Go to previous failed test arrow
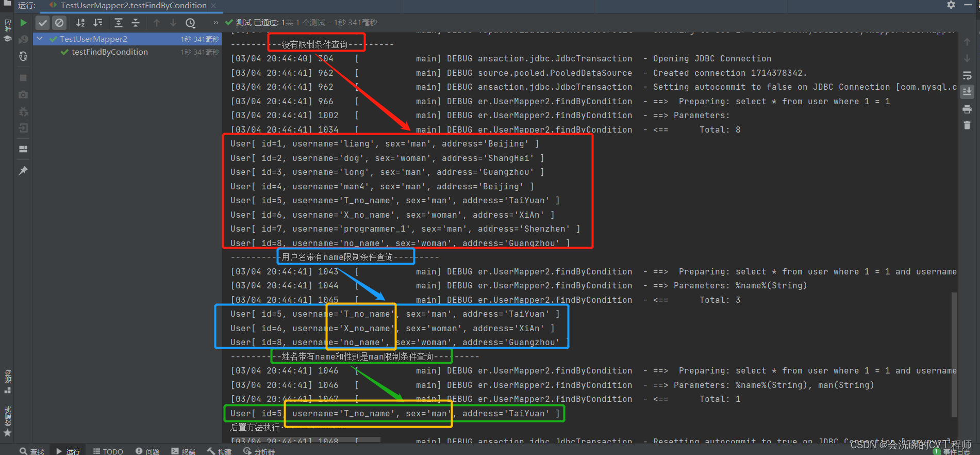Viewport: 980px width, 455px height. 157,23
